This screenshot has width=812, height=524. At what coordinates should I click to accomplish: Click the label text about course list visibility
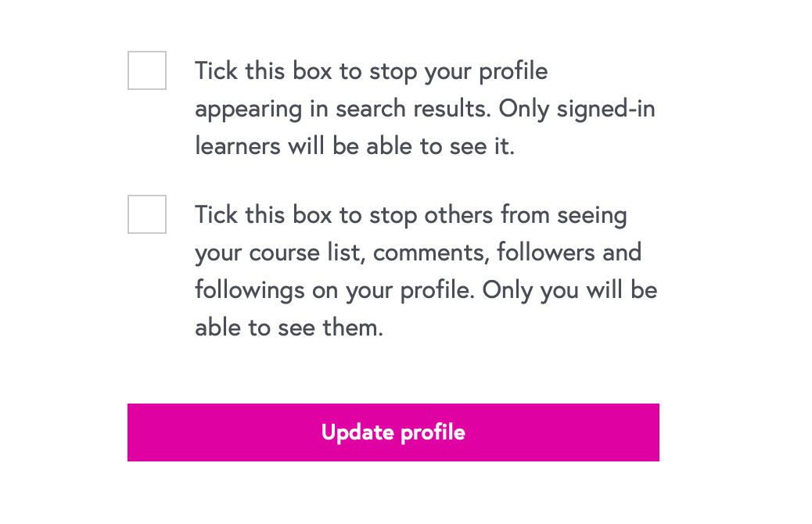(x=418, y=252)
